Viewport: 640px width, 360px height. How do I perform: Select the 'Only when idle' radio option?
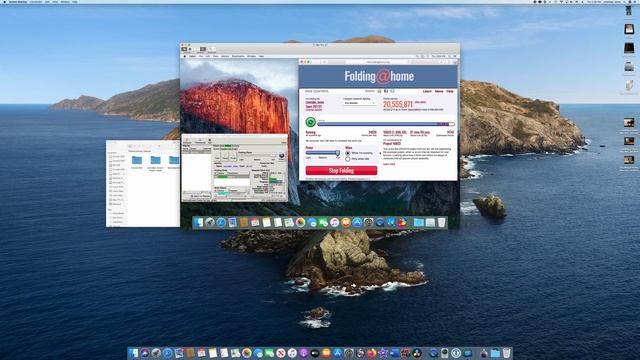pos(348,159)
